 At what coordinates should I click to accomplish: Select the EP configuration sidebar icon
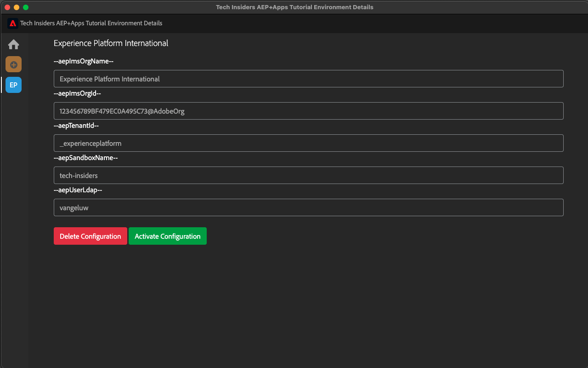[x=13, y=85]
